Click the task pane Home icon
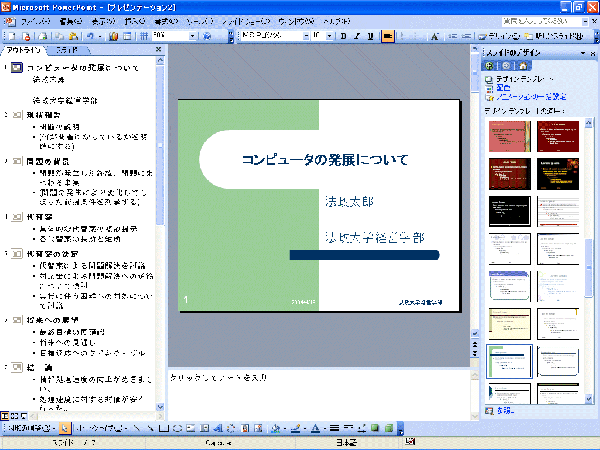Viewport: 600px width, 450px height. [x=523, y=66]
